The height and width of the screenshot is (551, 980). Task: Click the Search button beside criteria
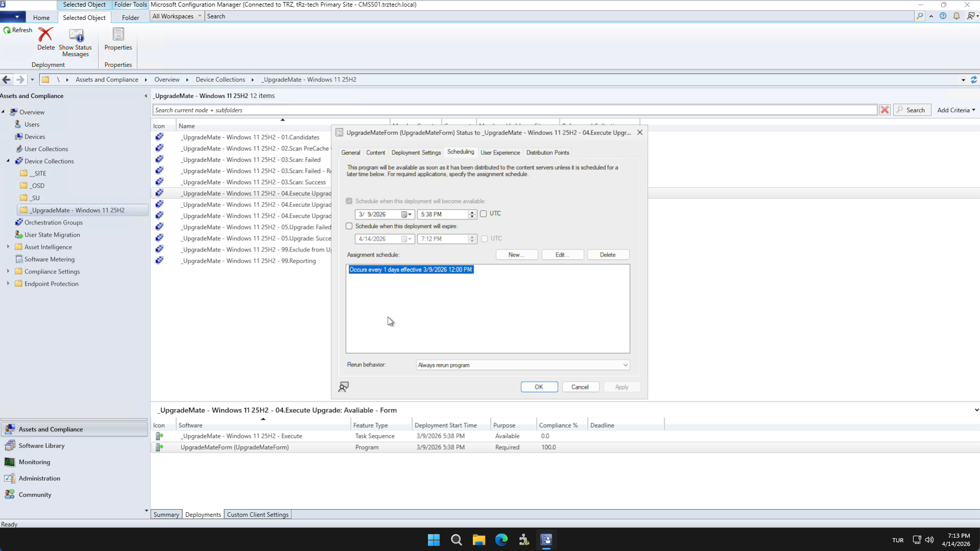[912, 110]
